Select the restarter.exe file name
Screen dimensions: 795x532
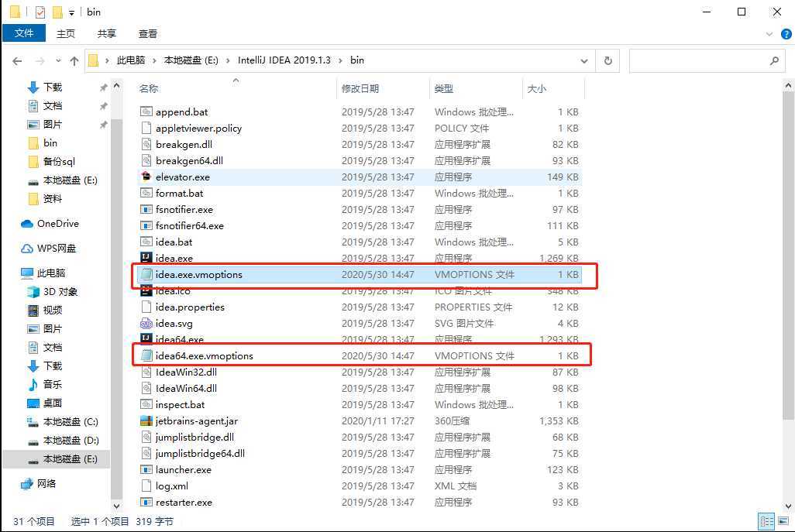point(184,502)
